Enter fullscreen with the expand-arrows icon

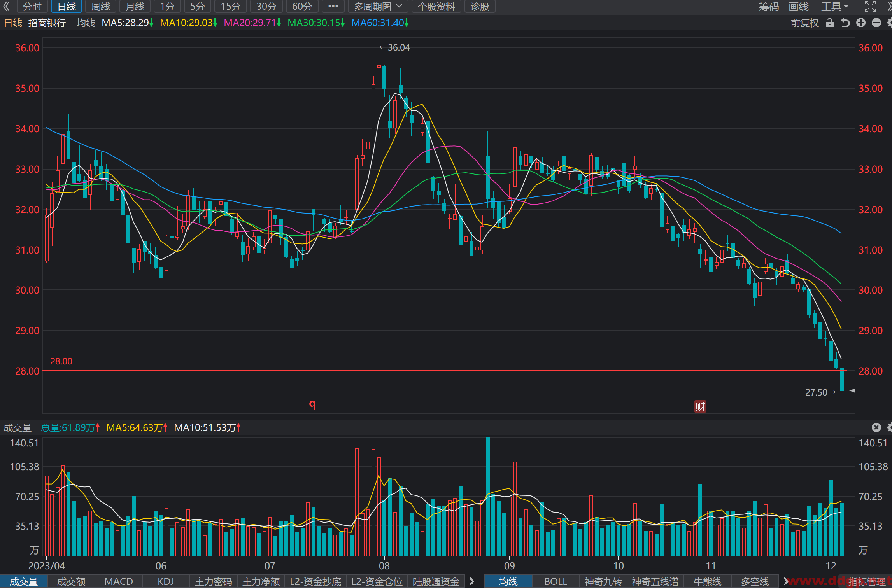(x=870, y=7)
